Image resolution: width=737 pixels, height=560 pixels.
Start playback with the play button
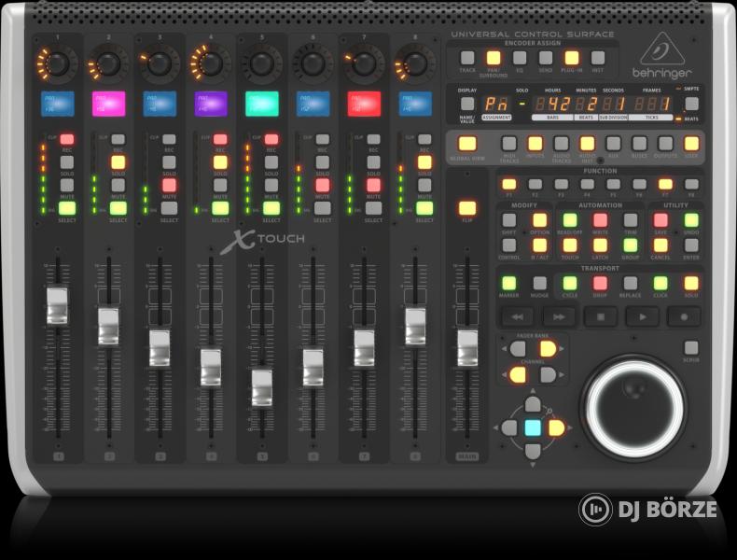[x=642, y=317]
